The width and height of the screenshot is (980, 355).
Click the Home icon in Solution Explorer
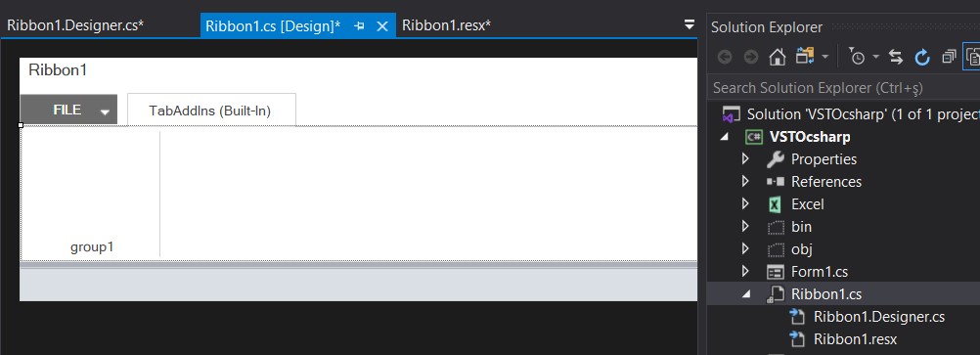pyautogui.click(x=777, y=57)
